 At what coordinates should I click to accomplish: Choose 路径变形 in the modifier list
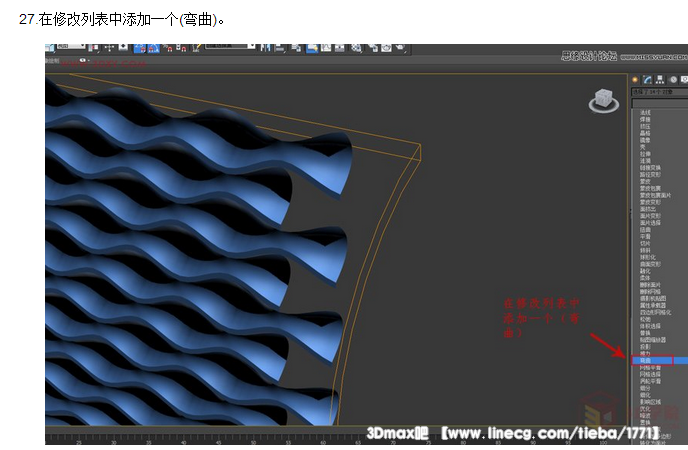coord(650,175)
